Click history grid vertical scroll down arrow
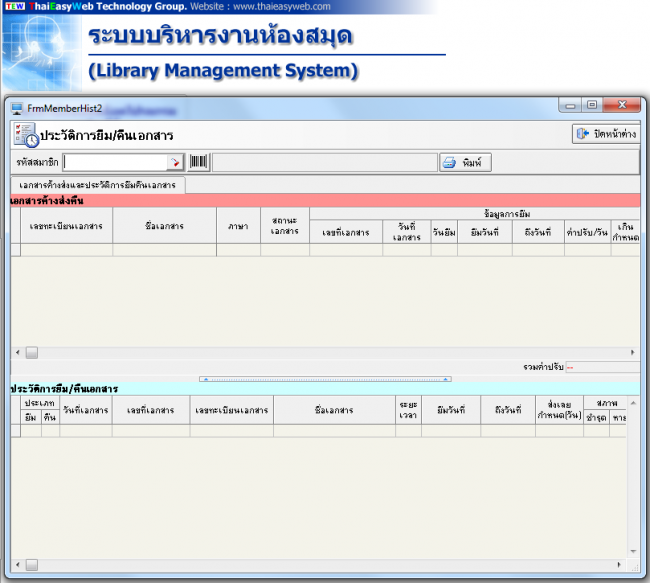 [633, 551]
